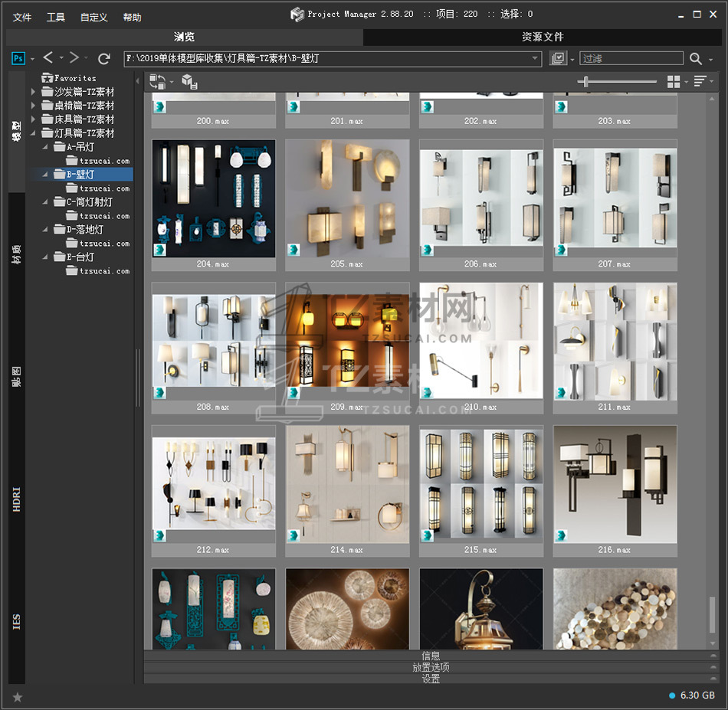Screen dimensions: 728x710
Task: Expand the 沙发篇-TZ素材 folder
Action: [x=33, y=92]
